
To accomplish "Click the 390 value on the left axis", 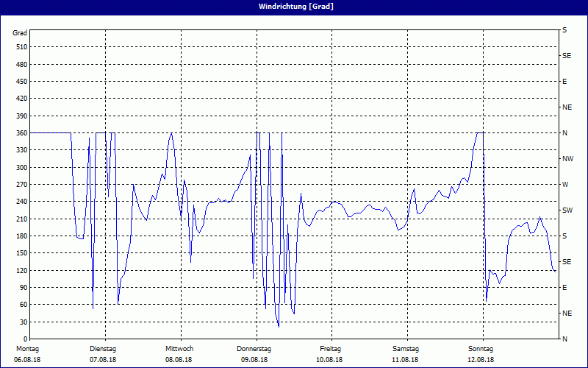I will click(x=22, y=116).
